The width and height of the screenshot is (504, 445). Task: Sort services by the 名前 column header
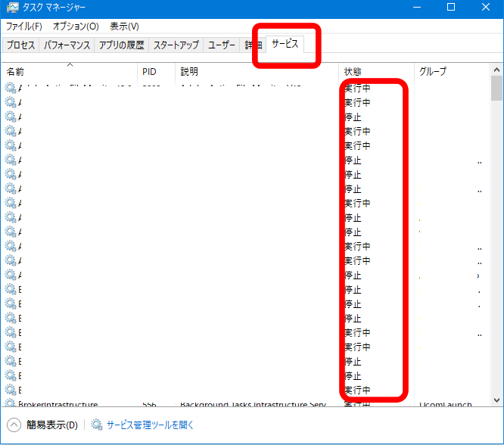coord(70,71)
